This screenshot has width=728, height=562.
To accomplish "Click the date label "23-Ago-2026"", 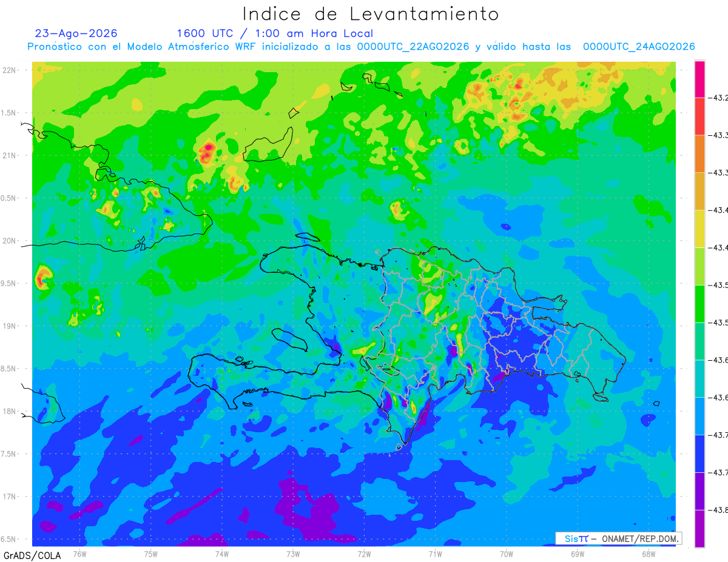I will coord(76,33).
